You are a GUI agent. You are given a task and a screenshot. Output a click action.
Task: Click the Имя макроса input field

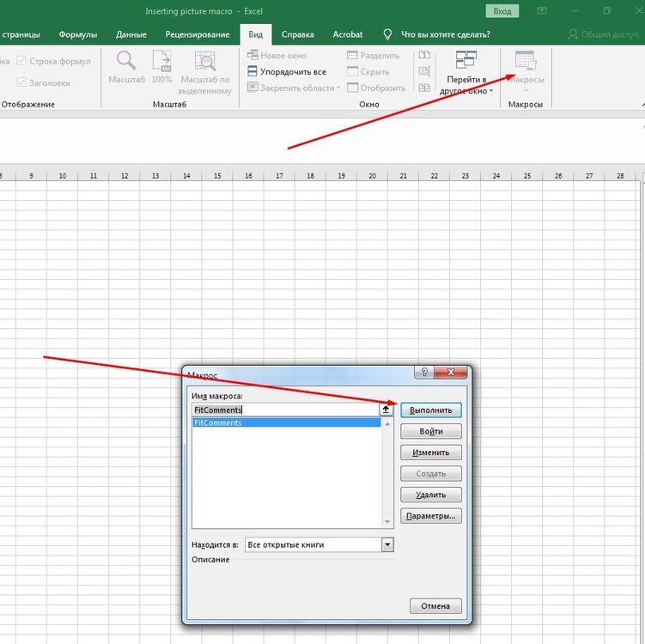(x=285, y=410)
